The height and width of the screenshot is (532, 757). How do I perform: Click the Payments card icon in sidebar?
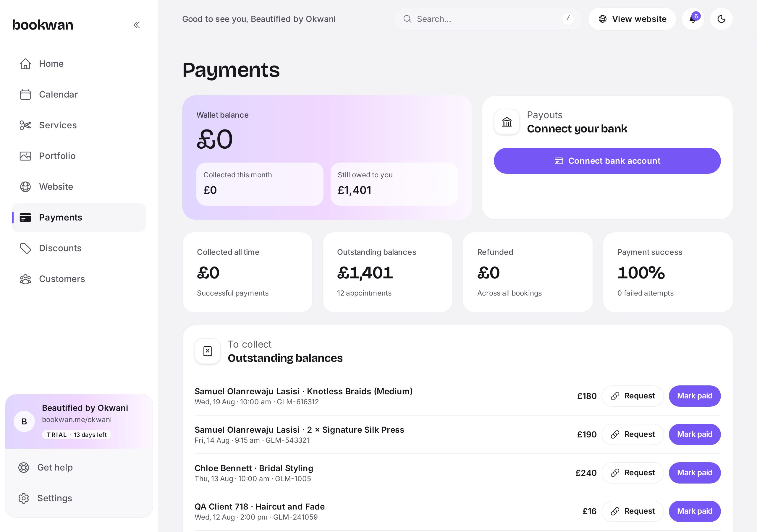coord(25,218)
